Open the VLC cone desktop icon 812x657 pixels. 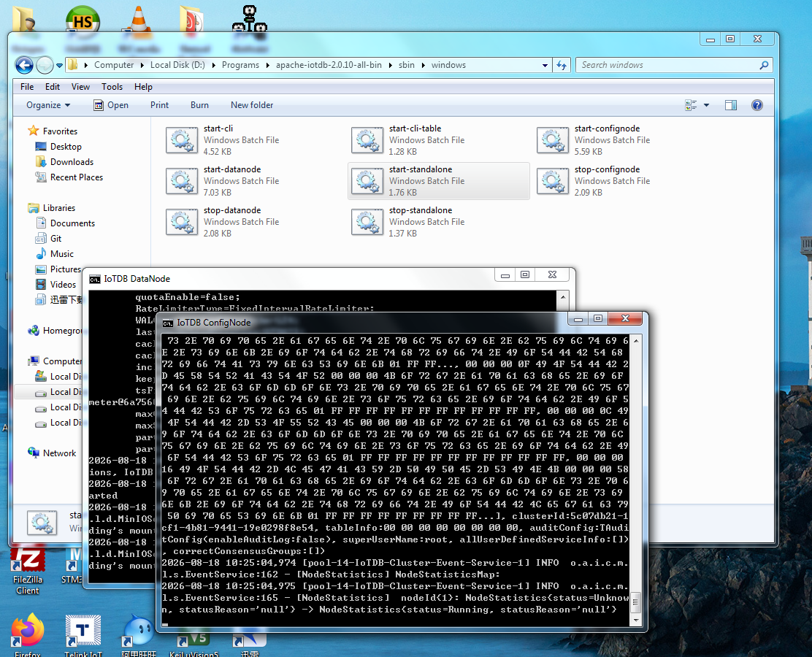tap(138, 22)
